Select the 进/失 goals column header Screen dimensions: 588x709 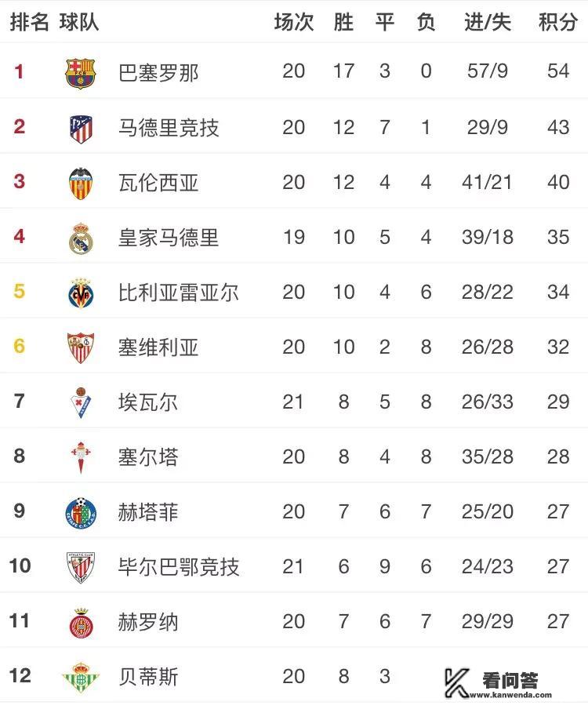coord(487,22)
